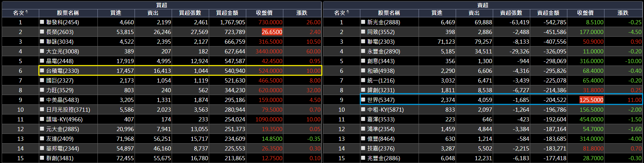Click 漲跌 header in 賣超 table

623,13
